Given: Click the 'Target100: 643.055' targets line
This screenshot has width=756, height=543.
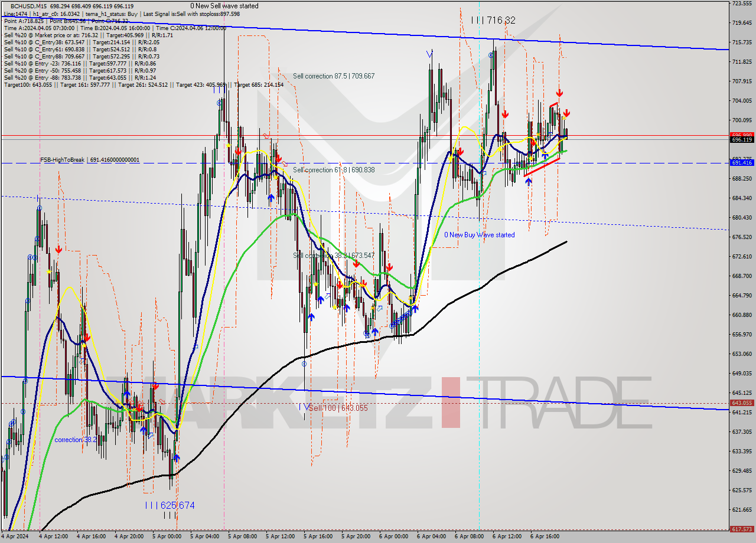Looking at the screenshot, I should [x=144, y=84].
